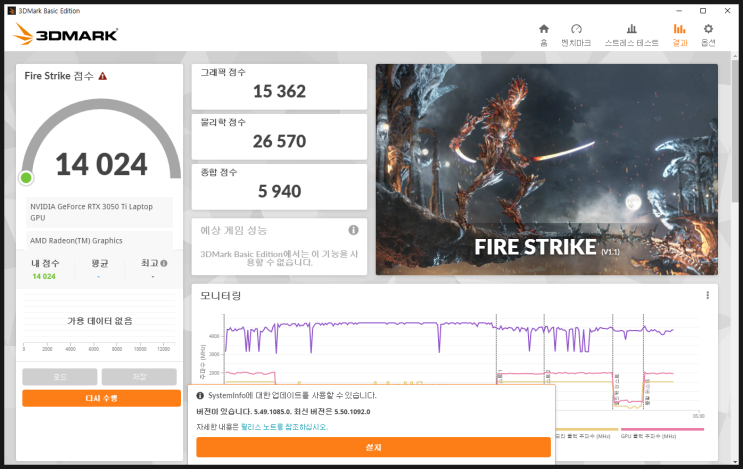Click the 모니터링 section heading
Viewport: 743px width, 469px height.
tap(220, 296)
